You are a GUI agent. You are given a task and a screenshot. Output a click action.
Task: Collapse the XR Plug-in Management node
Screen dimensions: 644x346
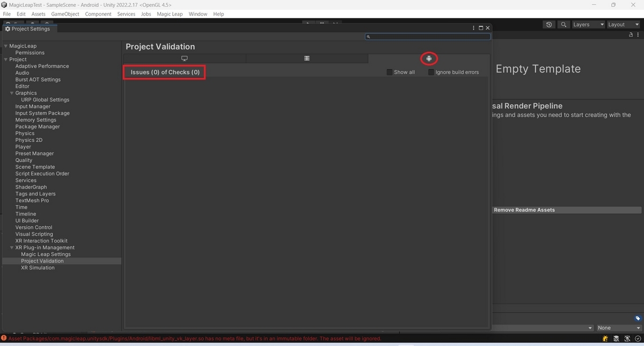click(x=12, y=248)
